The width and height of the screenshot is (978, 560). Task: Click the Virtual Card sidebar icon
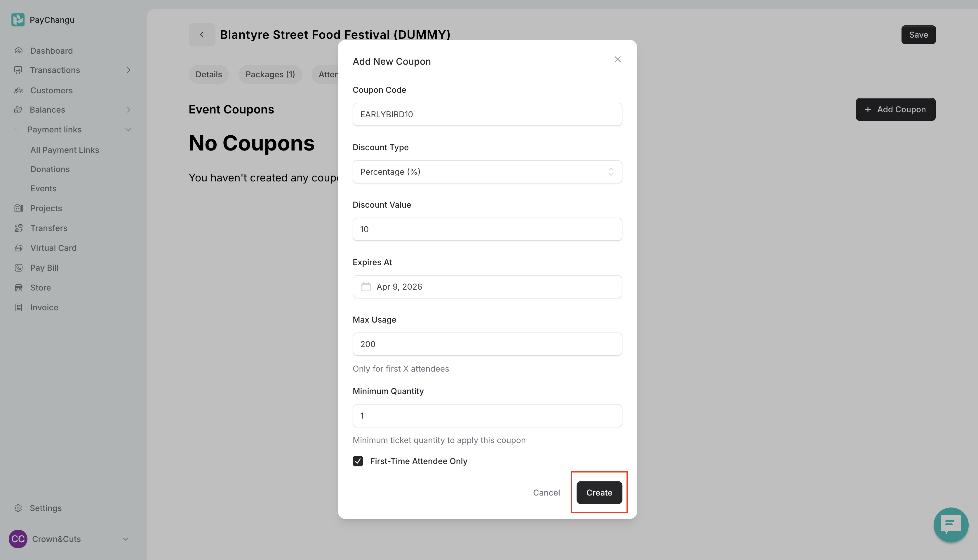(x=18, y=248)
